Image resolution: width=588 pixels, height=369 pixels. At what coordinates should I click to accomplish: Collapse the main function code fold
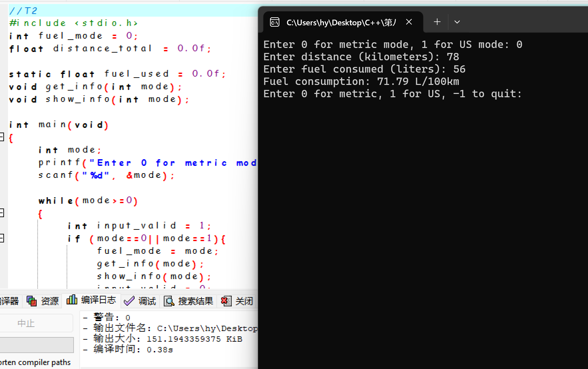(x=1, y=137)
